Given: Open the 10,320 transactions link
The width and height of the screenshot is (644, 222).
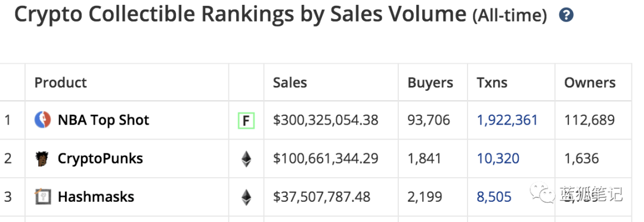Looking at the screenshot, I should (498, 159).
